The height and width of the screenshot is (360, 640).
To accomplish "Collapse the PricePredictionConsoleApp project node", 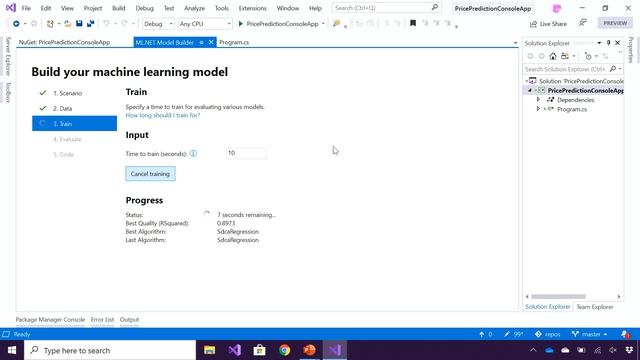I will (530, 90).
